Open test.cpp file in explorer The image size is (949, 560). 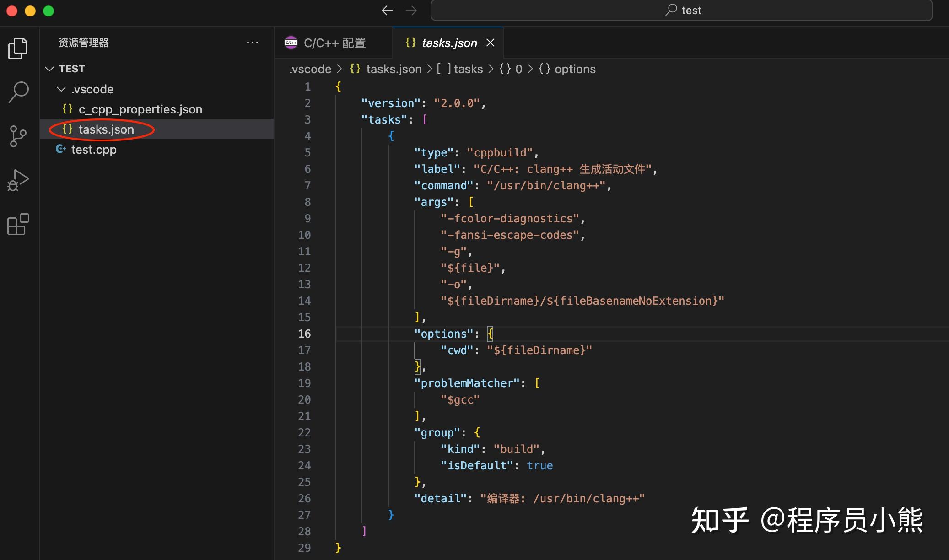(93, 150)
